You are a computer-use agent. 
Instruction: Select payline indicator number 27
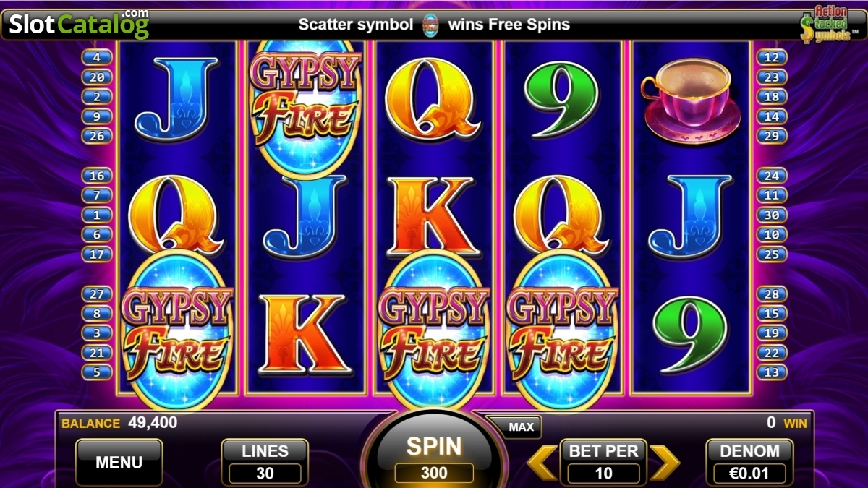pos(98,294)
